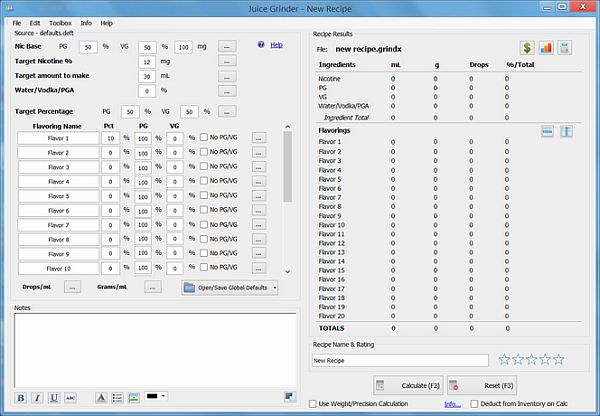This screenshot has width=600, height=416.
Task: Click the Recipe Name text field
Action: pyautogui.click(x=400, y=361)
